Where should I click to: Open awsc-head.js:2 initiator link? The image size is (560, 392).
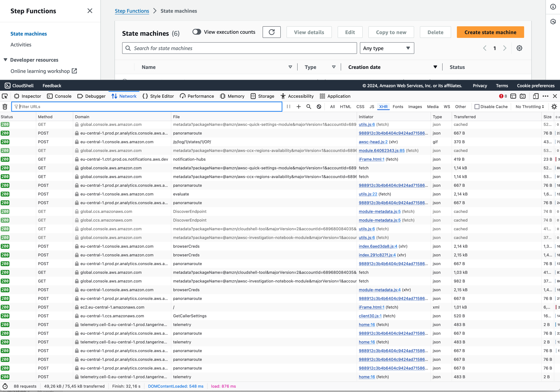(373, 142)
